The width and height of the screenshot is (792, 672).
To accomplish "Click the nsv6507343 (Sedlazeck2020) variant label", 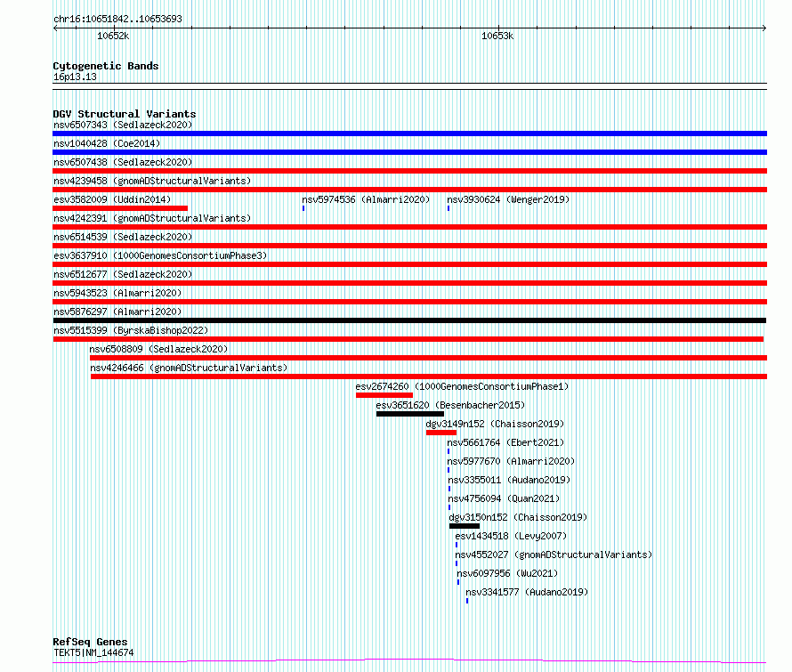I will click(x=123, y=125).
